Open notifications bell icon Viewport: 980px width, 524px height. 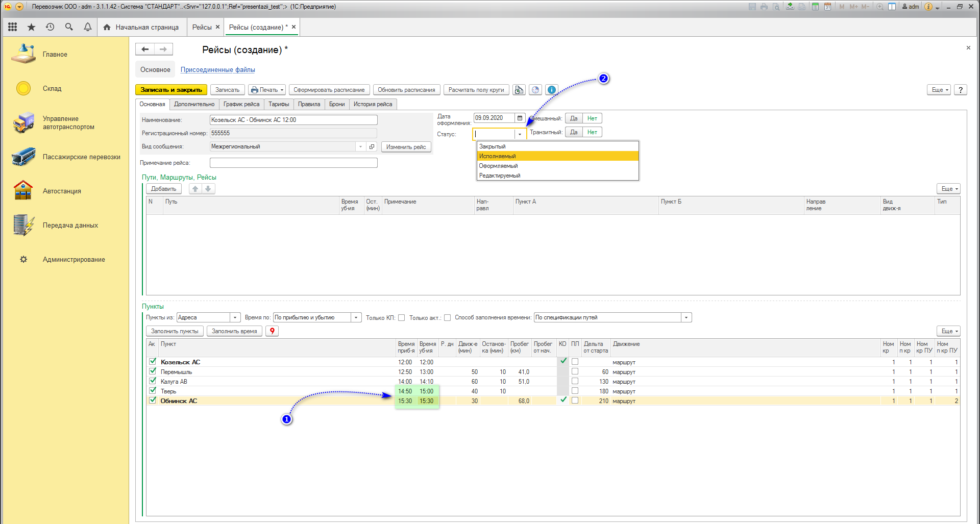coord(88,27)
